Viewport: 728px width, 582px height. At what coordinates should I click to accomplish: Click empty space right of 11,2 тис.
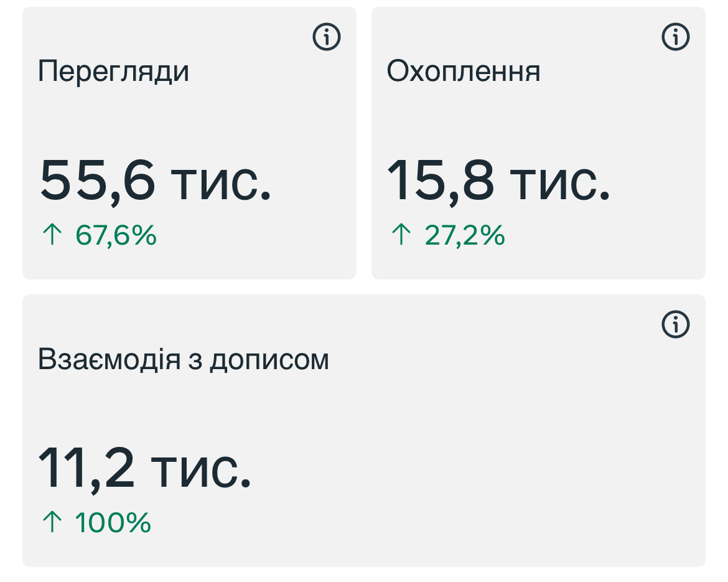(x=467, y=468)
